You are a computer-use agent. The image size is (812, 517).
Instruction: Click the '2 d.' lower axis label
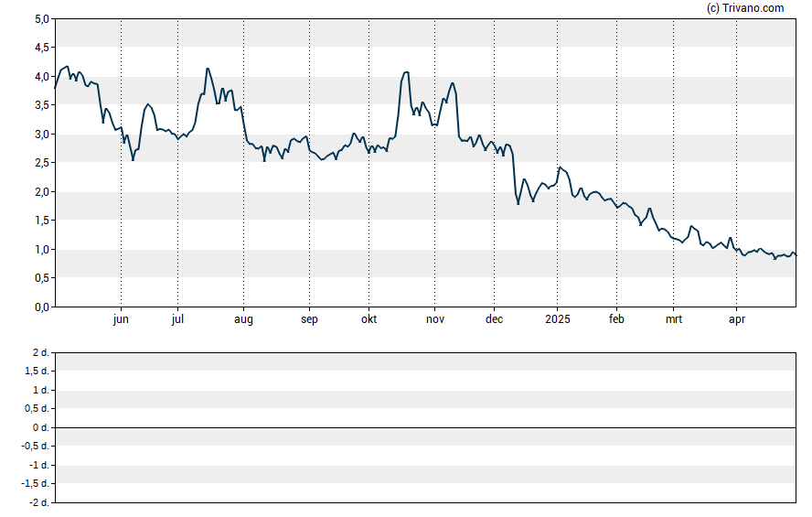41,353
